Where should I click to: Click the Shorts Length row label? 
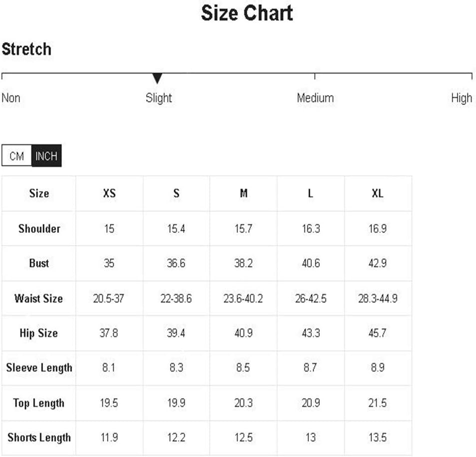39,437
